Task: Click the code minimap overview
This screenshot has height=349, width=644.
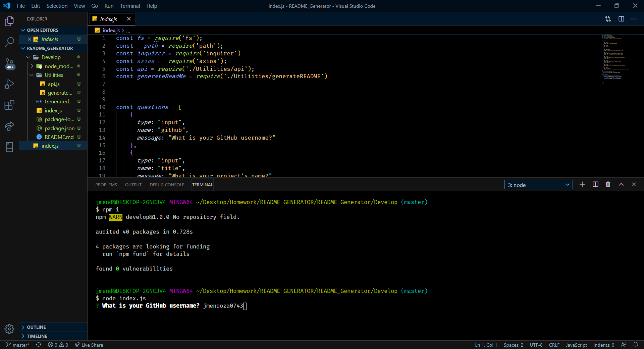Action: (x=615, y=58)
